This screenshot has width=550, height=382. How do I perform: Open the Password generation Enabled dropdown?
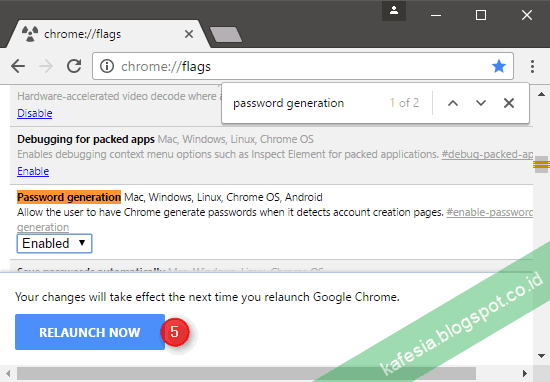[x=54, y=243]
